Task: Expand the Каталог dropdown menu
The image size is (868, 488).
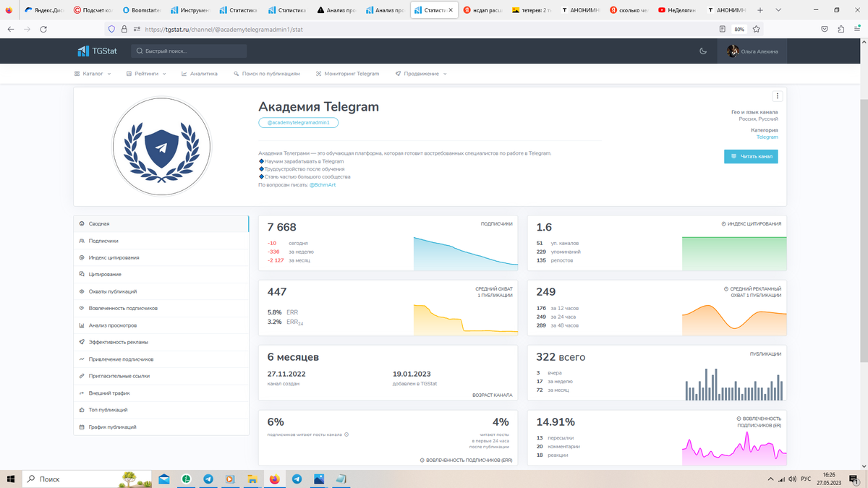Action: (x=93, y=74)
